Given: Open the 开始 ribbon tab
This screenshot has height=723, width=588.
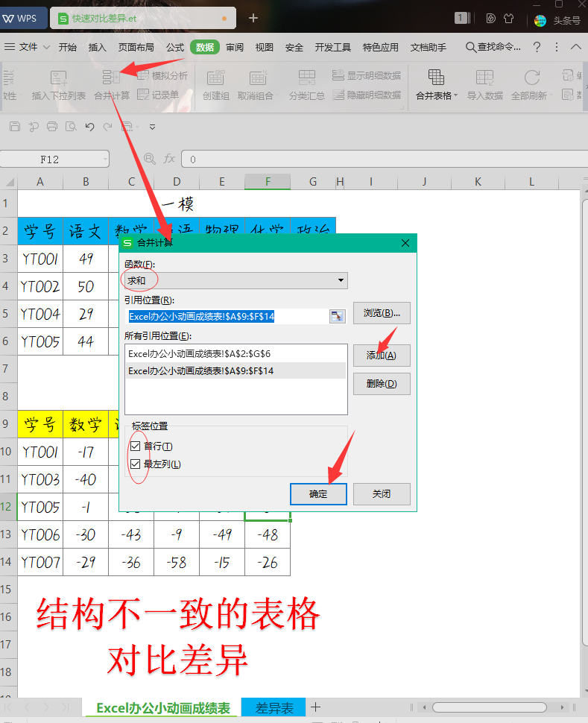Looking at the screenshot, I should coord(67,47).
